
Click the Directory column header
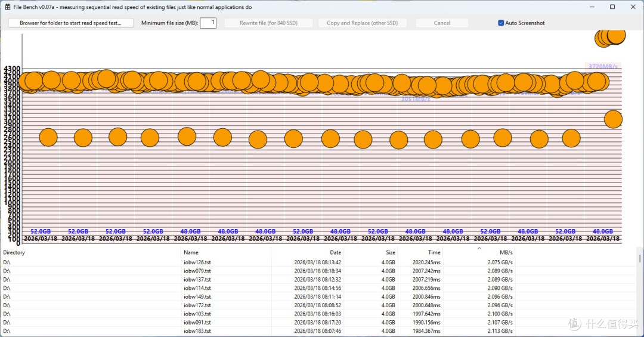[x=91, y=252]
